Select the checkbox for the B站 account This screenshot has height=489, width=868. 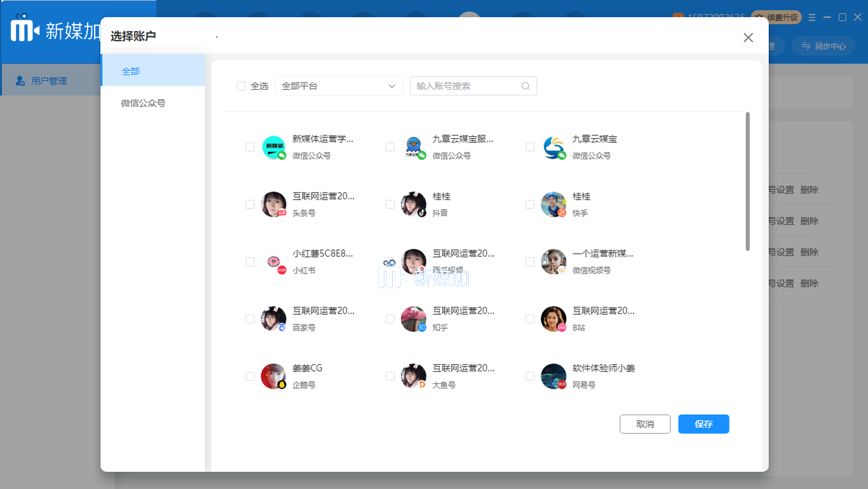click(x=530, y=319)
